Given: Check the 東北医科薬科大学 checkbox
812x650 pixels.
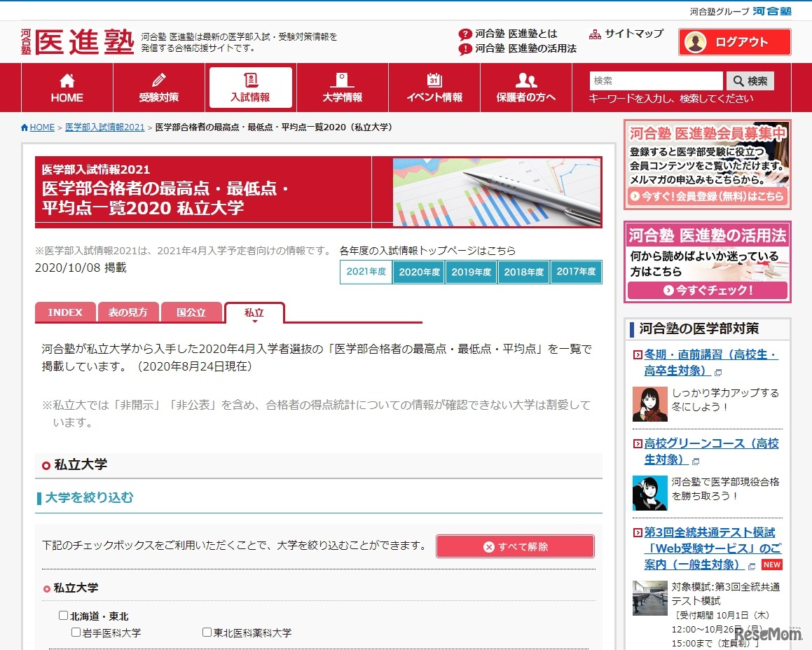Looking at the screenshot, I should [207, 632].
